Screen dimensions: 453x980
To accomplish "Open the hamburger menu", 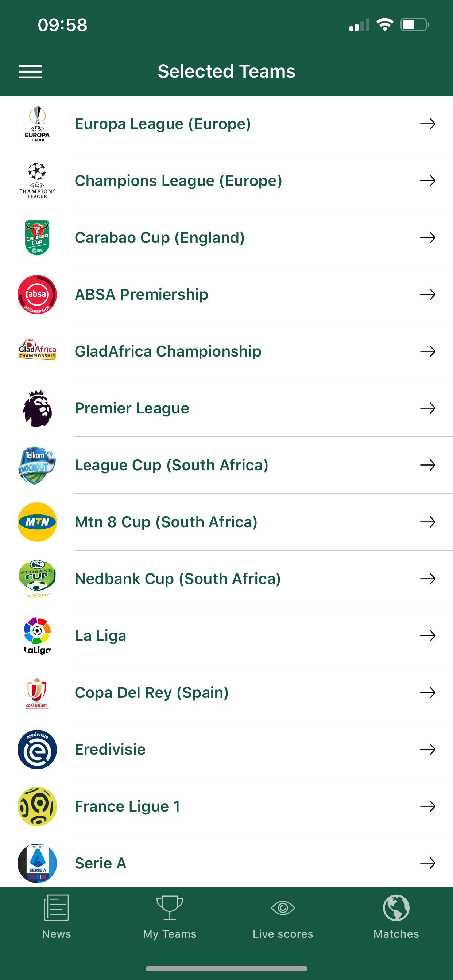I will click(30, 71).
